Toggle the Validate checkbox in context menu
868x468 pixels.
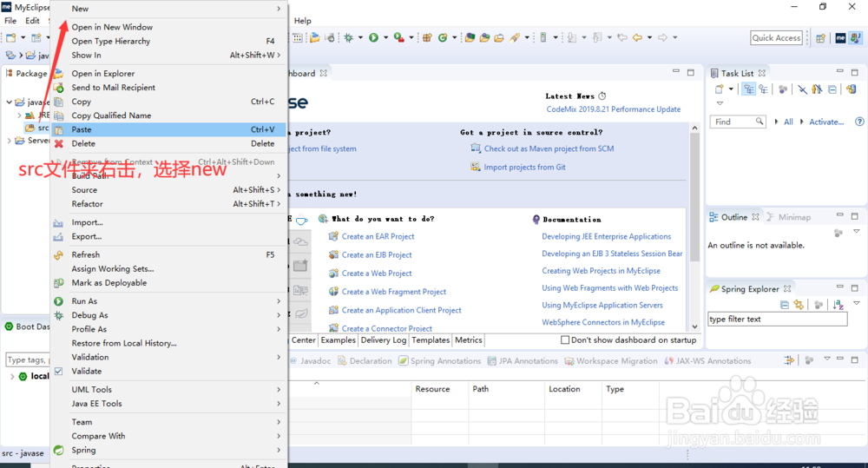point(59,371)
